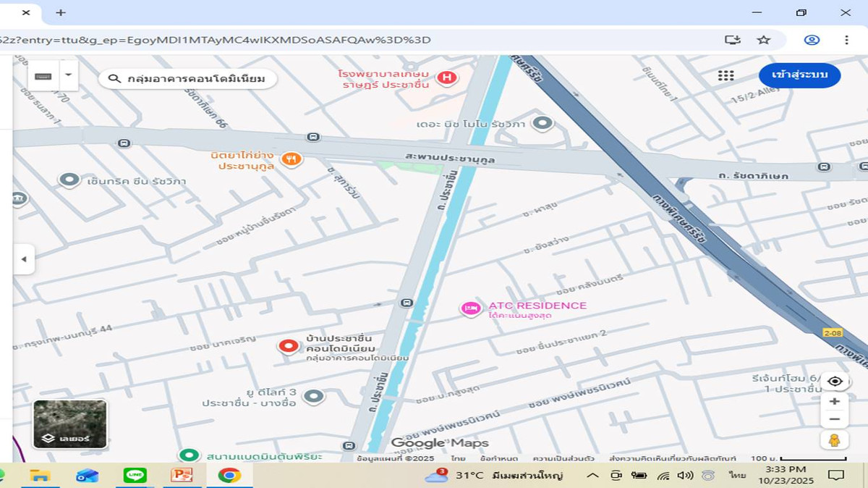Image resolution: width=868 pixels, height=488 pixels.
Task: Open Chrome's three-dot menu
Action: tap(846, 40)
